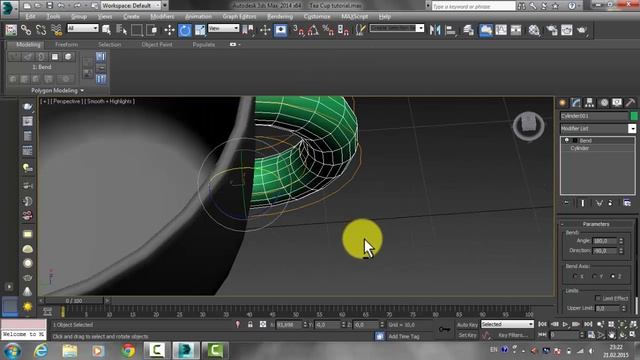Click the Render Production teapot icon

tap(582, 30)
